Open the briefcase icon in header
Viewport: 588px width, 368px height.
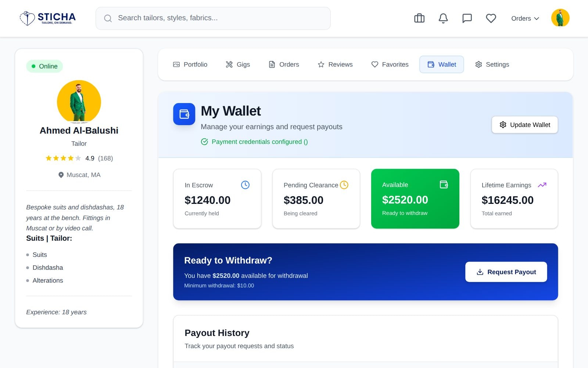pos(419,18)
